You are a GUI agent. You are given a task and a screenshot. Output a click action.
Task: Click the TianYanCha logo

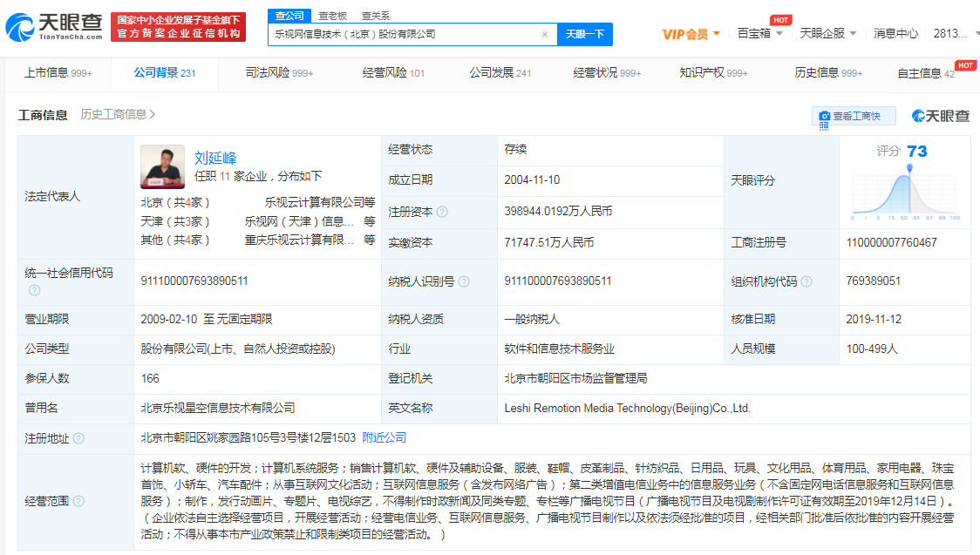tap(54, 27)
